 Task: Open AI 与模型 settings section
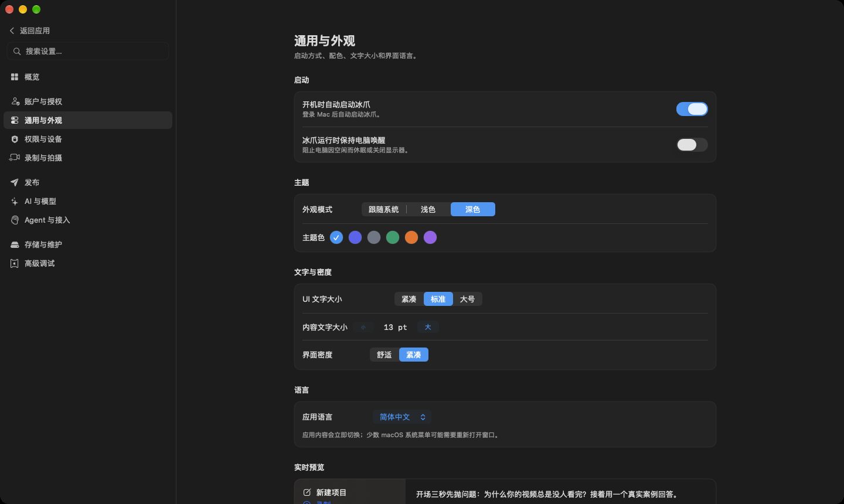tap(88, 201)
